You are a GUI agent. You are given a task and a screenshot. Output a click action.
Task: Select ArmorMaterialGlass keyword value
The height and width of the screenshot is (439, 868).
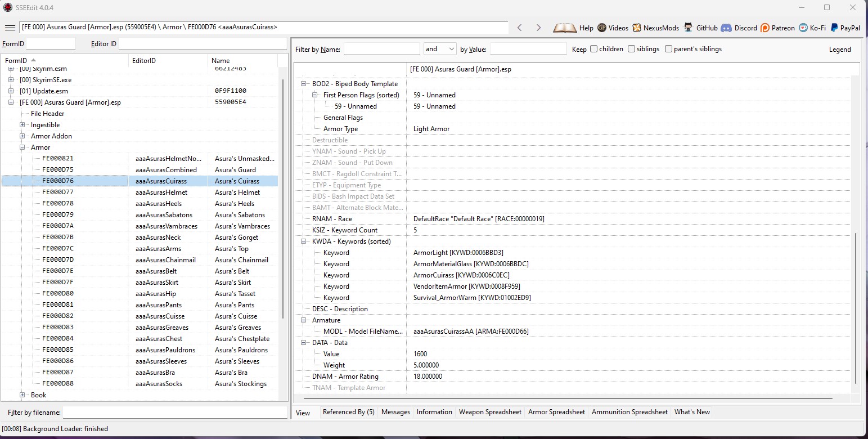click(x=471, y=264)
